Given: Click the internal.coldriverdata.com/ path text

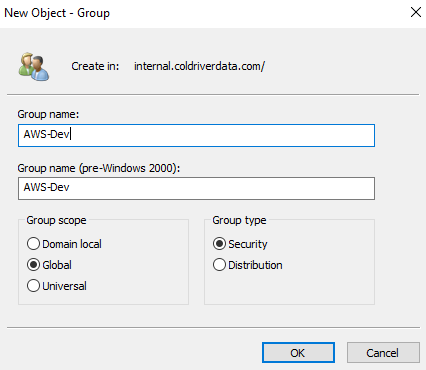Looking at the screenshot, I should pos(199,66).
